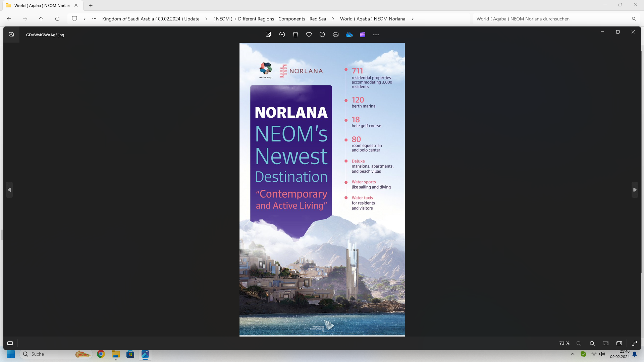Open 'World ( Aqaba ) NEOM Norlana' breadcrumb
The image size is (644, 362).
[372, 19]
